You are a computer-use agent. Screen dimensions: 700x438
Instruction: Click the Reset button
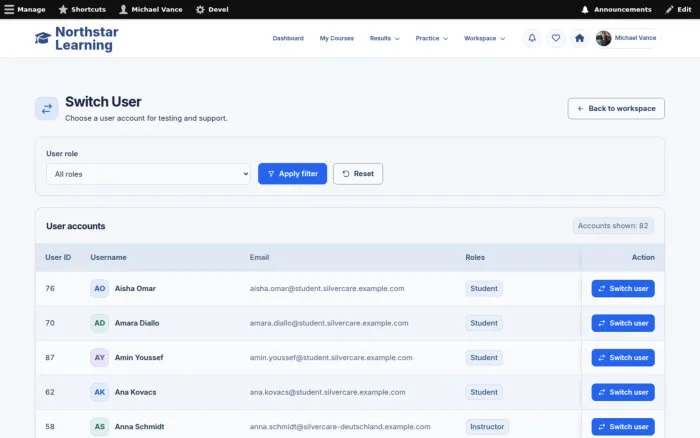coord(358,174)
